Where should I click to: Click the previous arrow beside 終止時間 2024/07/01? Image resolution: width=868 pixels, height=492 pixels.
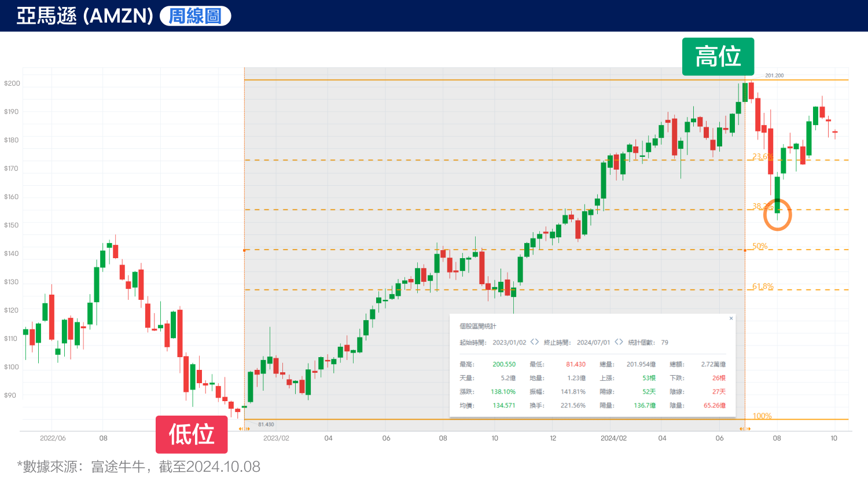click(616, 343)
